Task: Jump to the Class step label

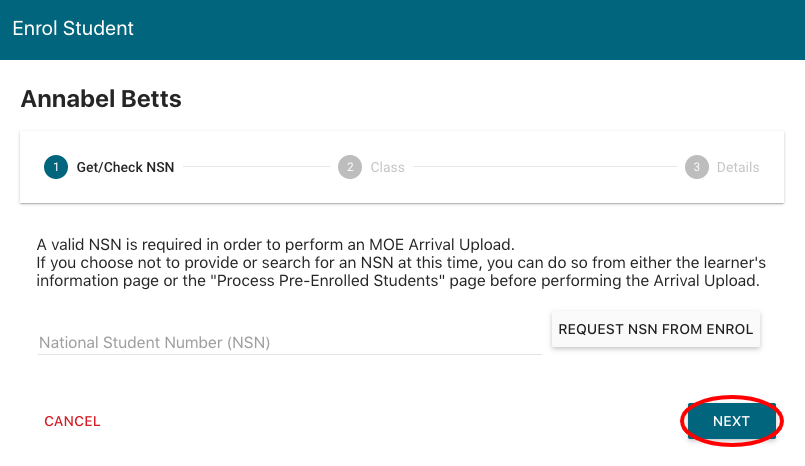Action: 387,167
